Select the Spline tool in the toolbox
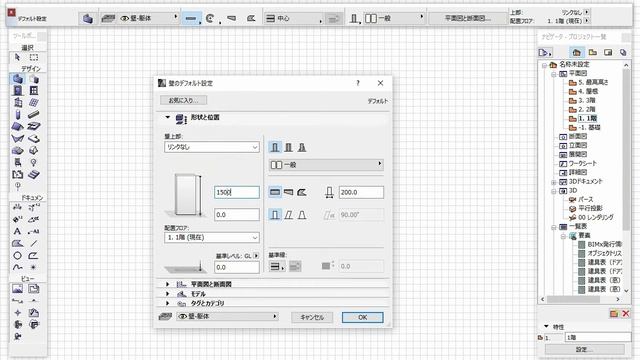 (x=18, y=267)
